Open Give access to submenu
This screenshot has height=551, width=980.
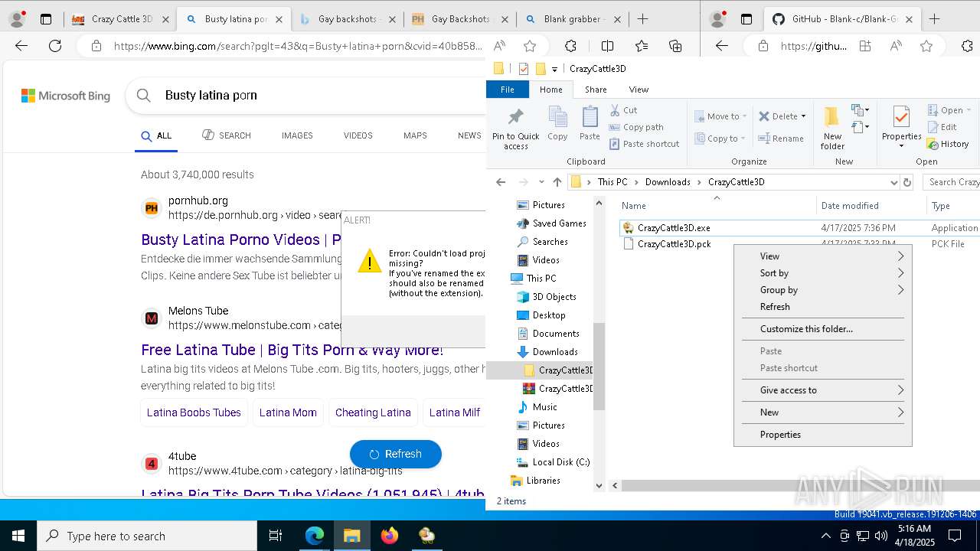click(823, 390)
